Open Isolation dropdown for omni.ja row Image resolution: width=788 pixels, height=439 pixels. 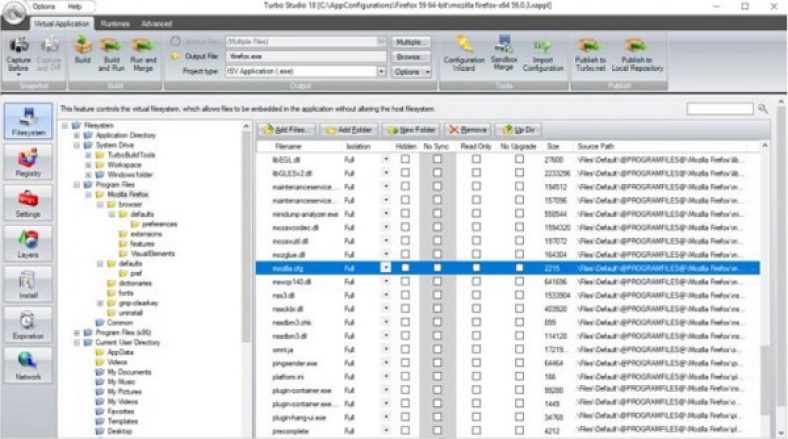[386, 349]
